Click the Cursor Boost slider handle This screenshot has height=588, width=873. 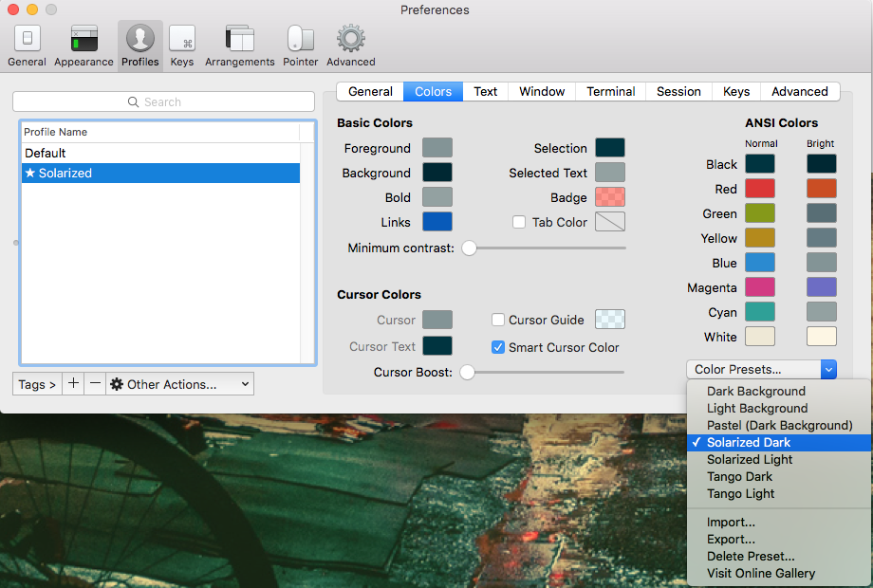point(467,372)
